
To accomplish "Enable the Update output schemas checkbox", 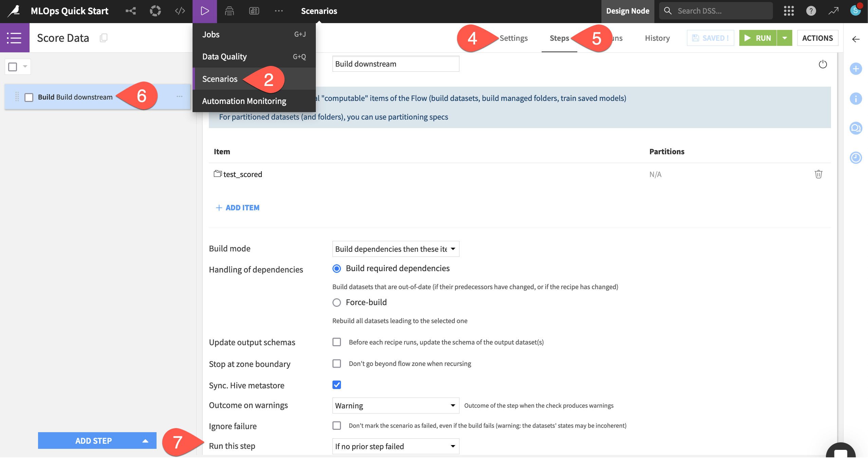I will pos(337,342).
